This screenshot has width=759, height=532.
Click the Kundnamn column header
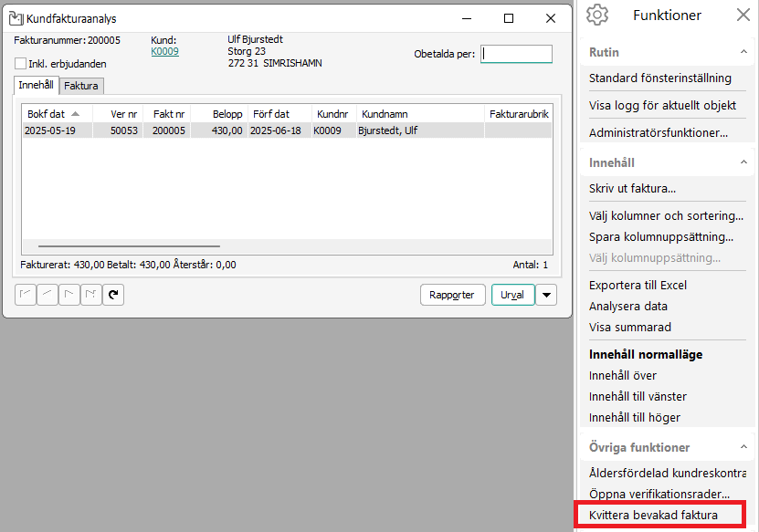coord(420,114)
